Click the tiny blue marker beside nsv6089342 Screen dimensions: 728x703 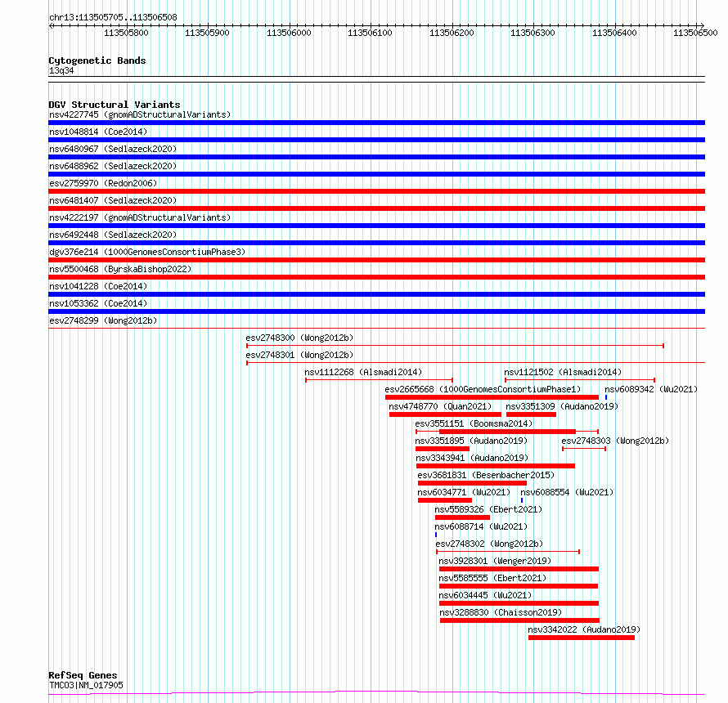[606, 397]
